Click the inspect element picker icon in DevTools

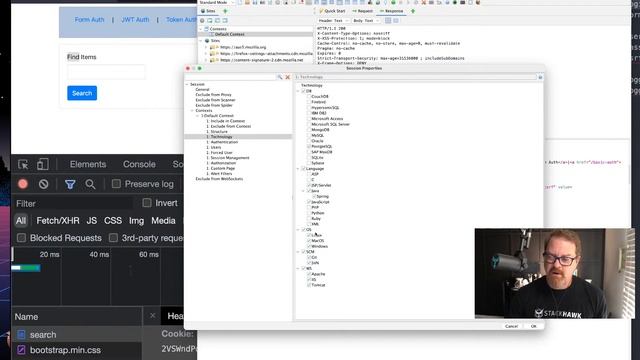[23, 164]
